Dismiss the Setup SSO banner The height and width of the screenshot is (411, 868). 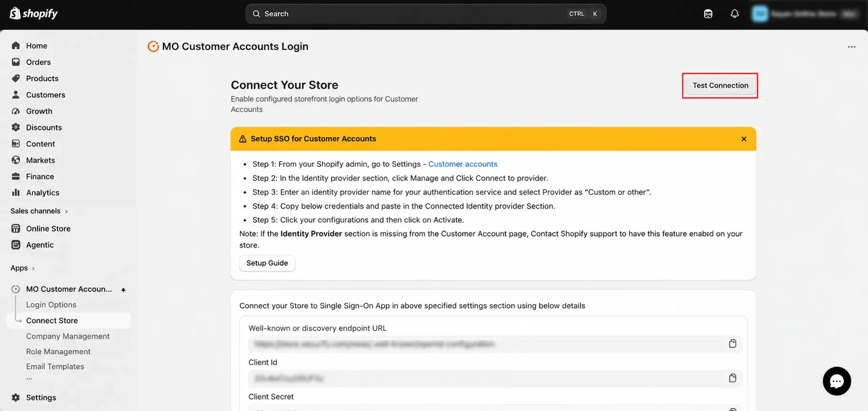pyautogui.click(x=744, y=139)
